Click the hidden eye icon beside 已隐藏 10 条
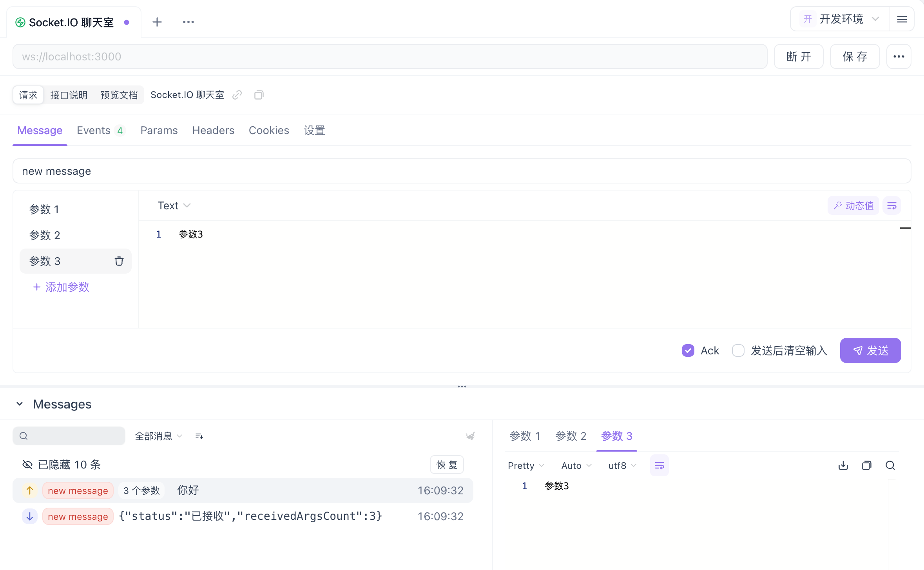Image resolution: width=924 pixels, height=570 pixels. pyautogui.click(x=27, y=465)
